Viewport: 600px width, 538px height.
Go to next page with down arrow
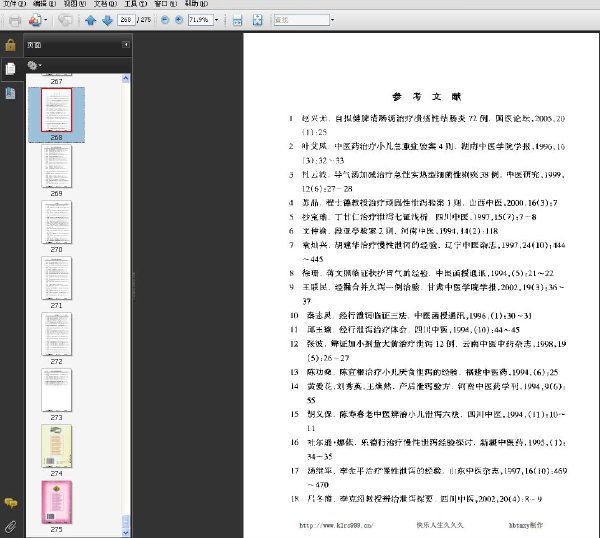click(108, 20)
